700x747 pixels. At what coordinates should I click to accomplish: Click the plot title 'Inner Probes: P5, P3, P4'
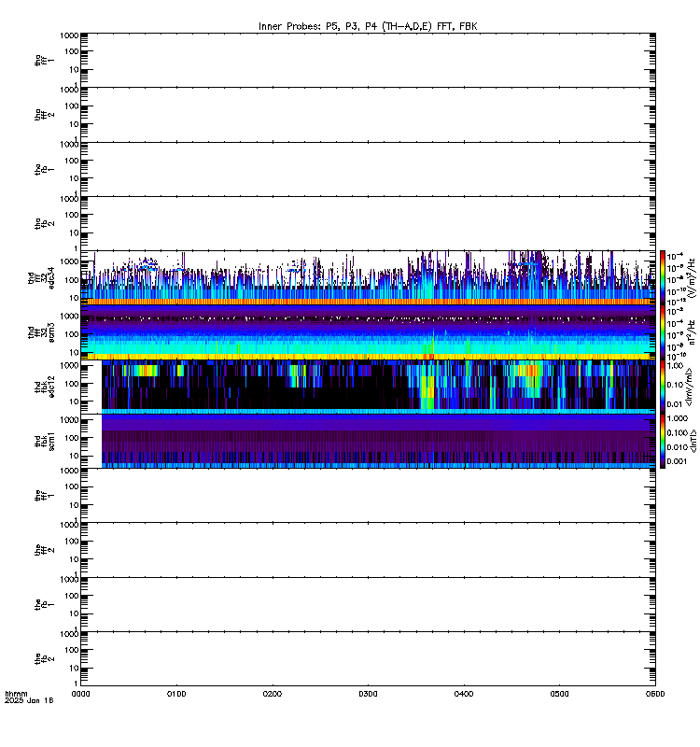(367, 27)
